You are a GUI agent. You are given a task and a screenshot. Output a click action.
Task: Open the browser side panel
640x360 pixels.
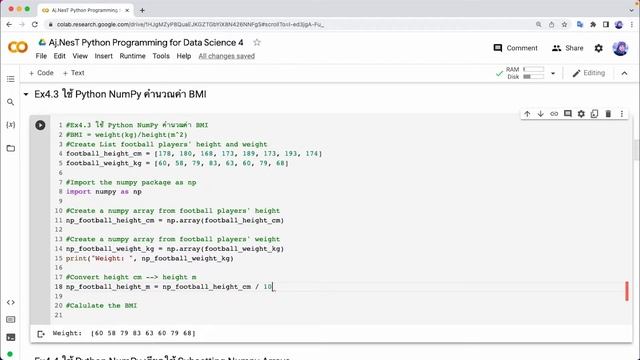coord(606,24)
